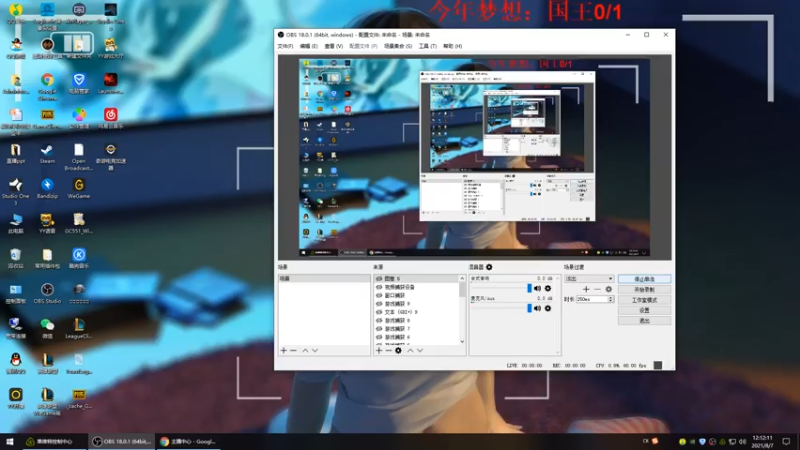This screenshot has height=450, width=800.
Task: Toggle eye icon for 游戏捕获 8 source
Action: click(x=379, y=320)
